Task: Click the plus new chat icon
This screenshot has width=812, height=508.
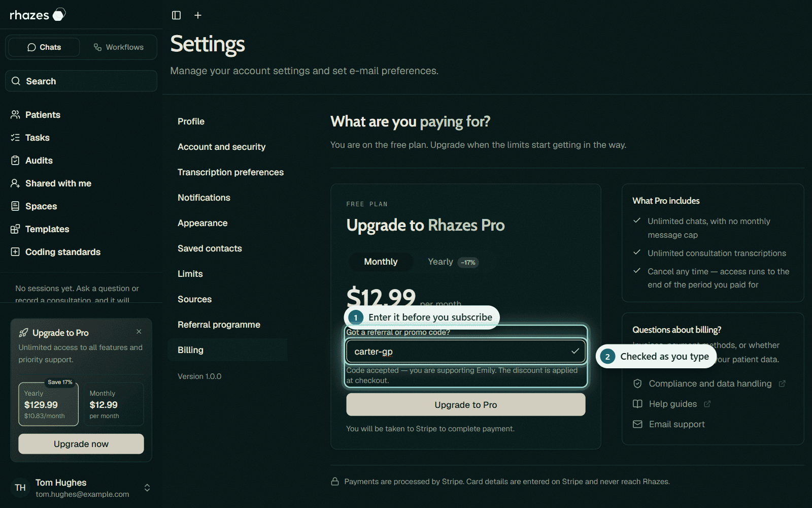Action: 198,15
